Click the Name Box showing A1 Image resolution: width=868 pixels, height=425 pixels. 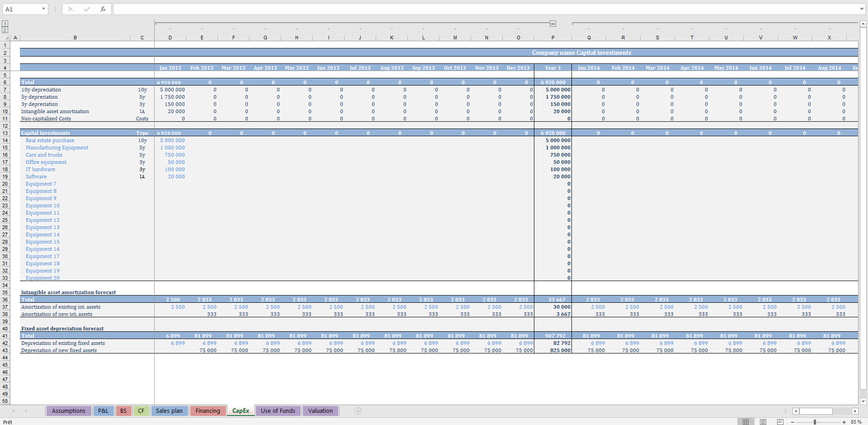[22, 9]
